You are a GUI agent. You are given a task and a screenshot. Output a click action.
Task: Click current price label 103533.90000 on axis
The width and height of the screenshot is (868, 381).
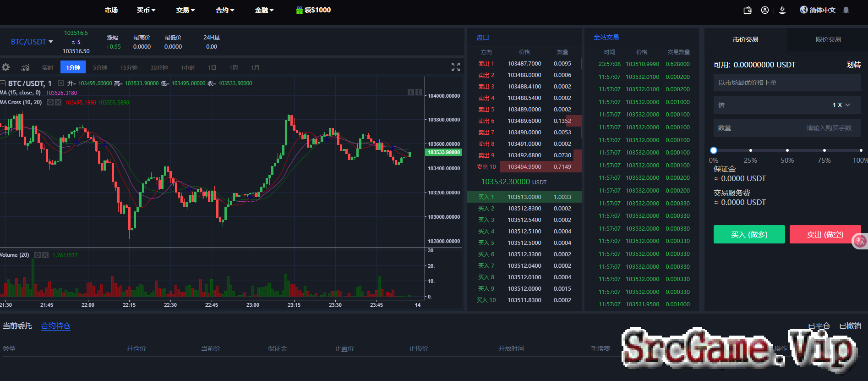(x=444, y=152)
